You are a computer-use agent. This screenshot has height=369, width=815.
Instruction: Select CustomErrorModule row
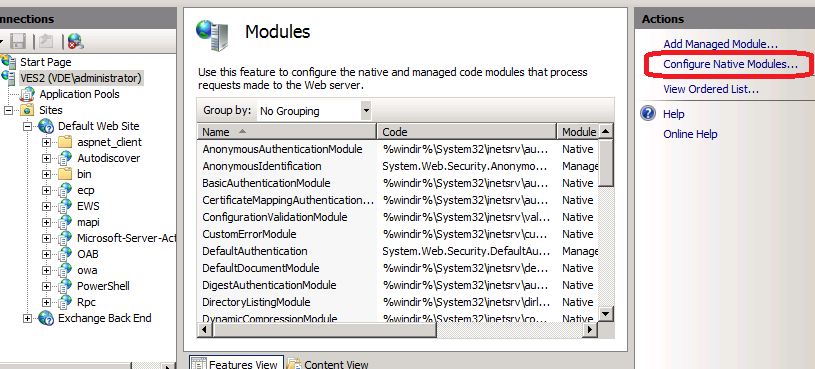click(398, 234)
